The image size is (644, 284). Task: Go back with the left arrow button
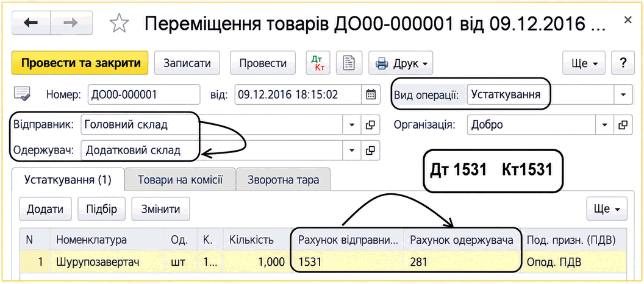click(x=31, y=23)
